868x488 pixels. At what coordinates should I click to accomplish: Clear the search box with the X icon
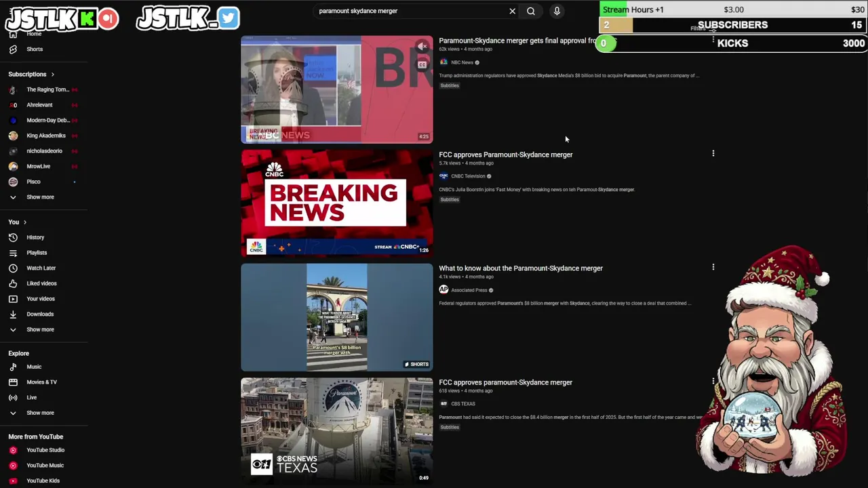[x=512, y=11]
